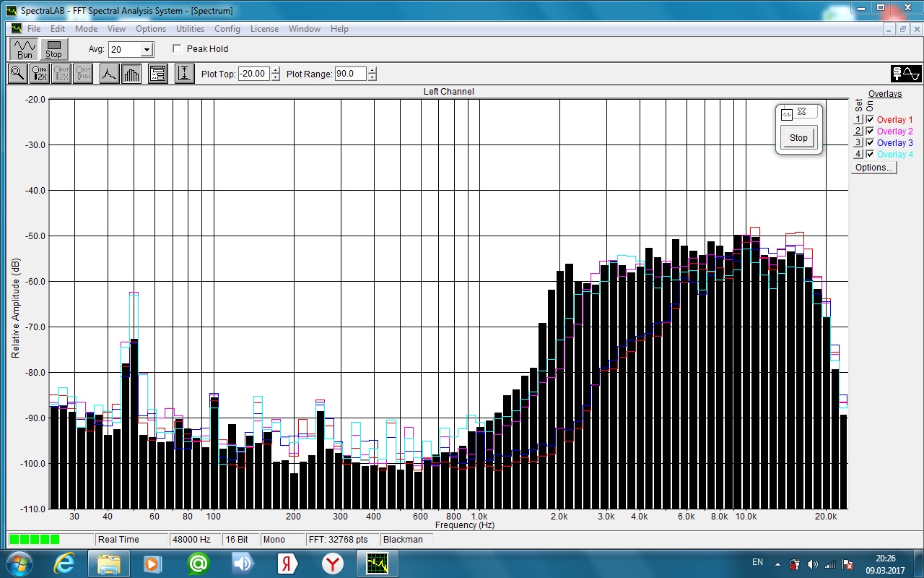Open the green @ Mail.Ru agent taskbar icon
Screen dimensions: 924x578
click(x=198, y=563)
